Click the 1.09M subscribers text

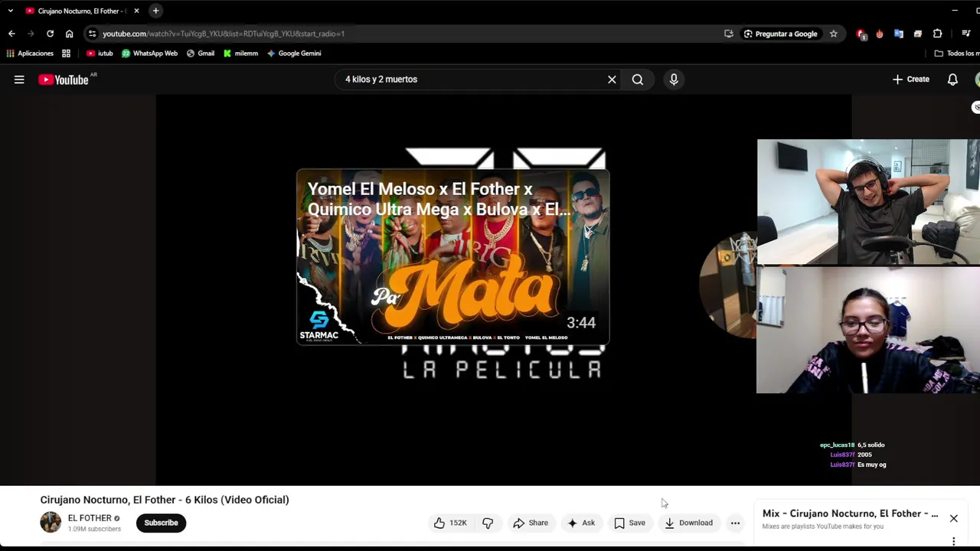click(x=94, y=529)
